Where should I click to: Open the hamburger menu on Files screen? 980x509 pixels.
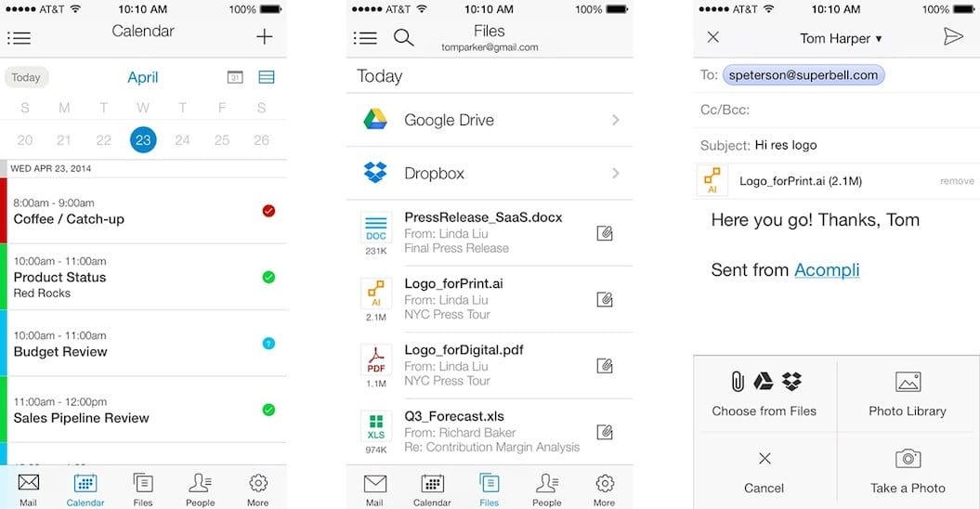coord(365,38)
